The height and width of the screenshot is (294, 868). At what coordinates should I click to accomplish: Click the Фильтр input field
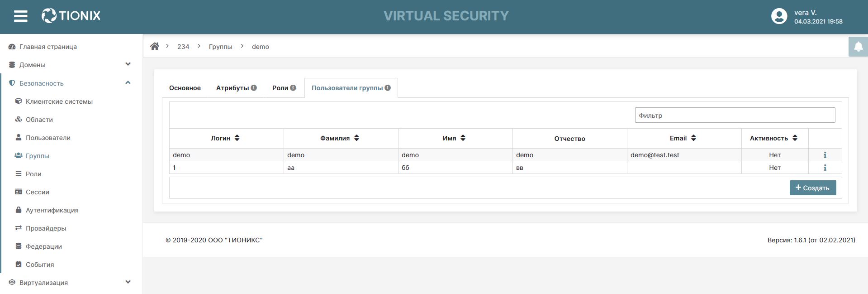click(x=735, y=115)
